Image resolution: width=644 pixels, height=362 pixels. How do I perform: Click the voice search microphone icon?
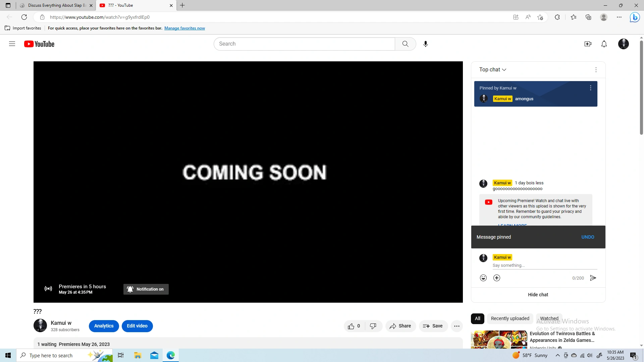(425, 44)
